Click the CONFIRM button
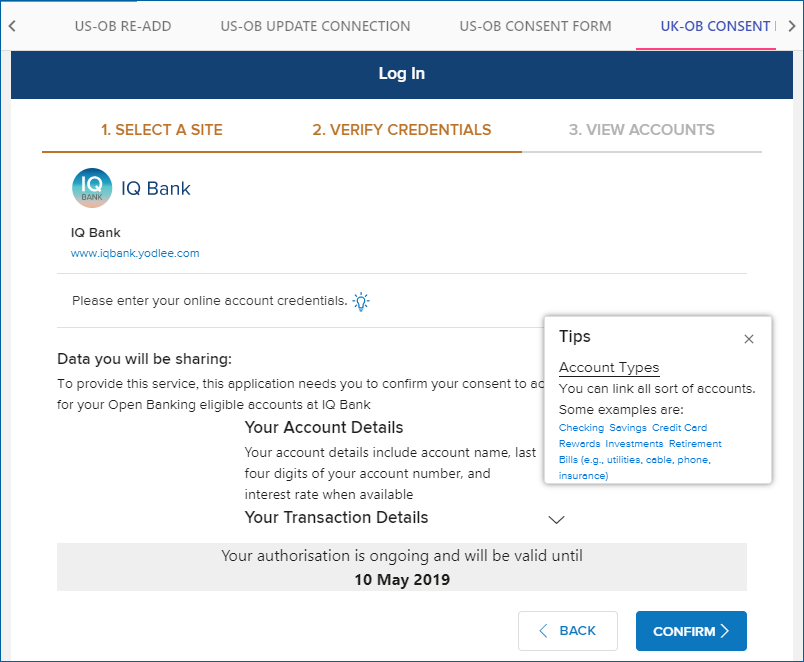The width and height of the screenshot is (804, 662). tap(691, 631)
